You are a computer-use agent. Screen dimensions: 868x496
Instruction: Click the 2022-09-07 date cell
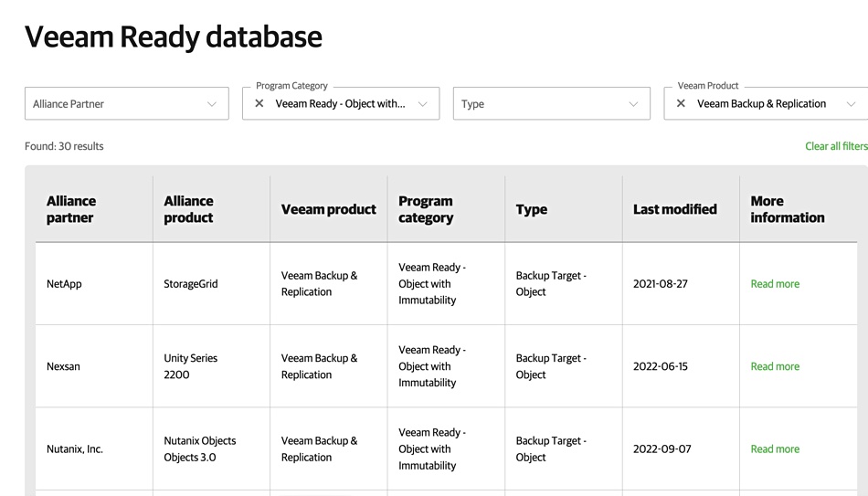(681, 449)
